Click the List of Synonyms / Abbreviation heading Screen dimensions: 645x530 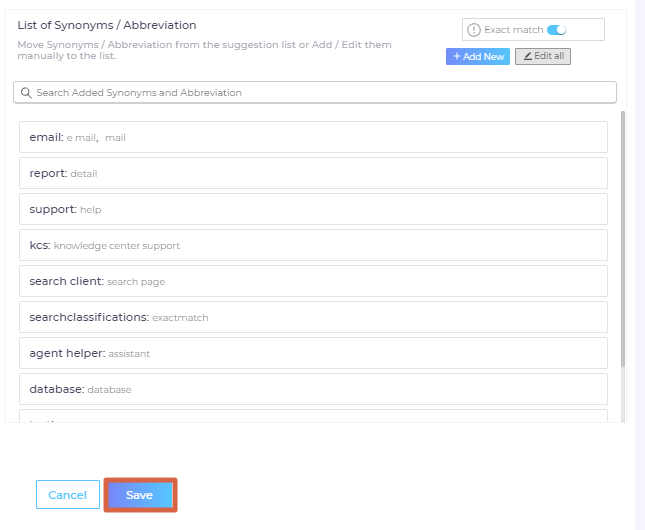(x=107, y=25)
